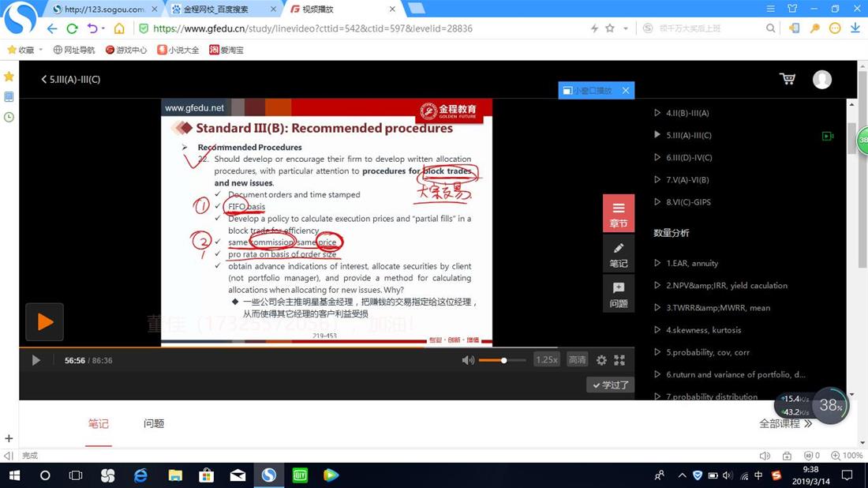Screen dimensions: 868x488
Task: Expand 全部课程 all courses
Action: pos(785,424)
